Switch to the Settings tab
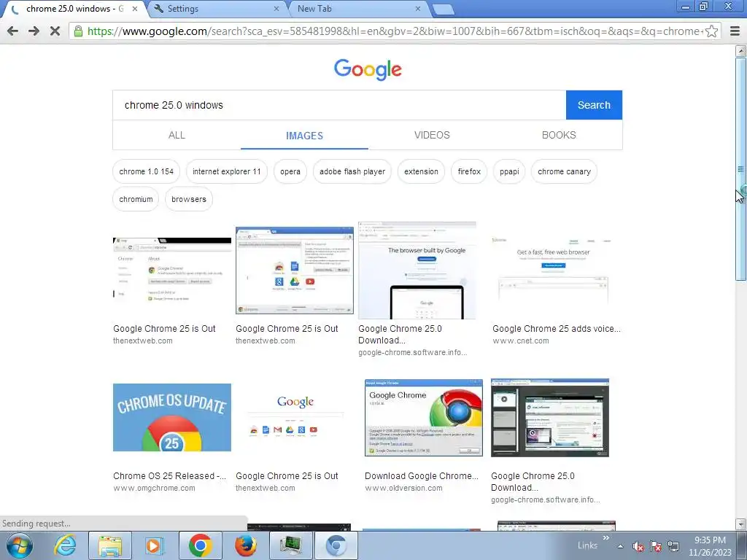This screenshot has height=560, width=747. [217, 9]
